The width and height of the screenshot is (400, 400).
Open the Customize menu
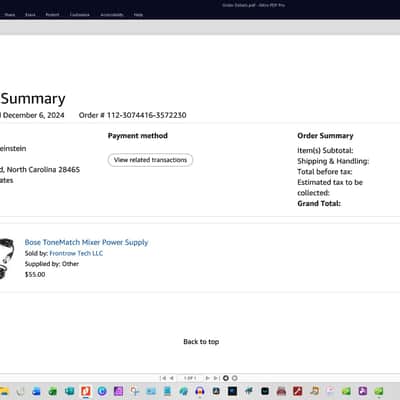click(x=80, y=15)
